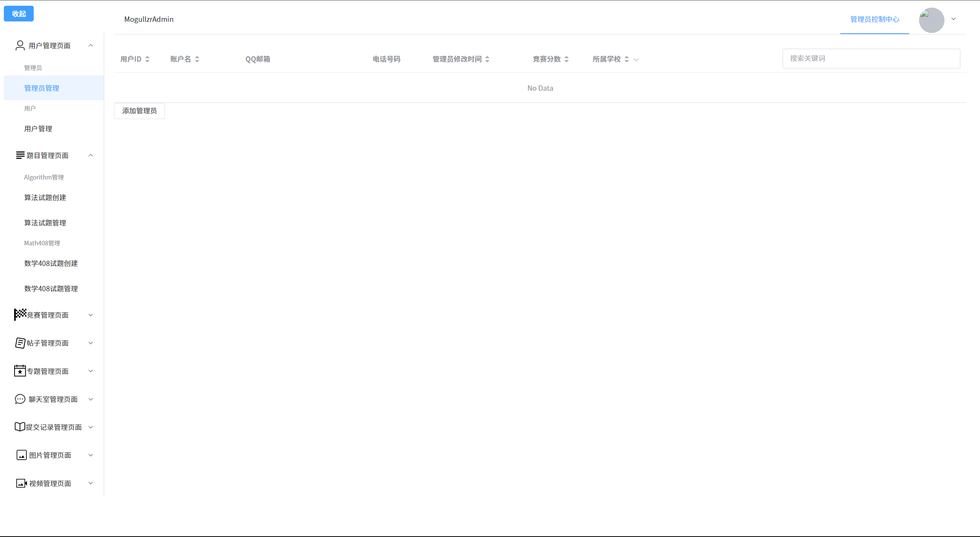Click the 题目管理页面 list icon

tap(20, 155)
